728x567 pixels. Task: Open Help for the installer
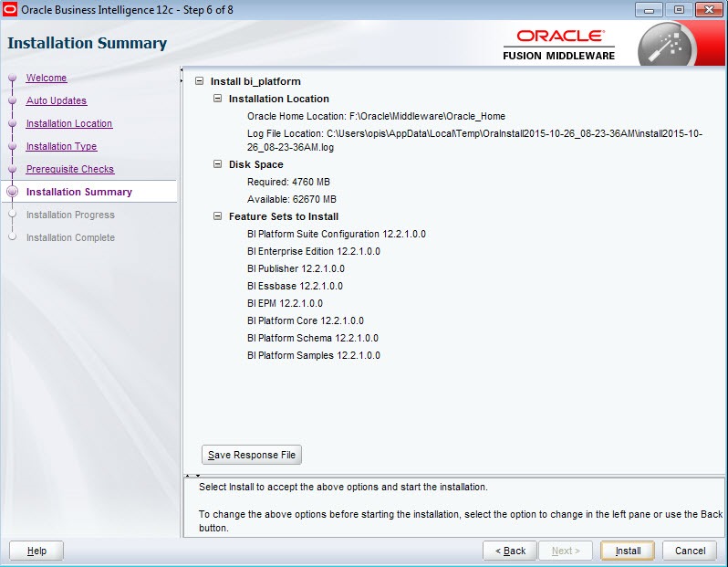click(36, 551)
